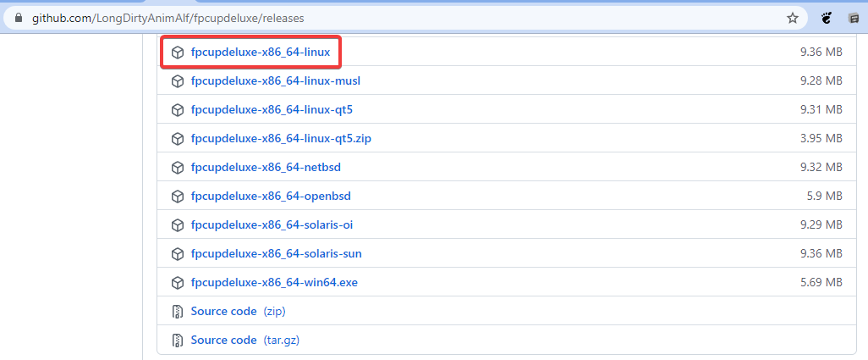Click package icon beside fpcupdeluxe-x86_64-linux-qt5.zip
Screen dimensions: 868x360
point(178,139)
